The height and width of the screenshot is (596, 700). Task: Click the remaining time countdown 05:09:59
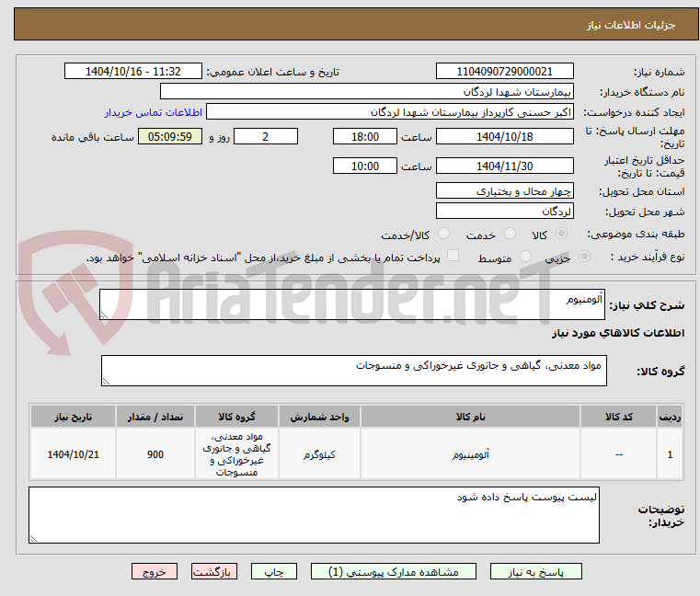point(169,137)
